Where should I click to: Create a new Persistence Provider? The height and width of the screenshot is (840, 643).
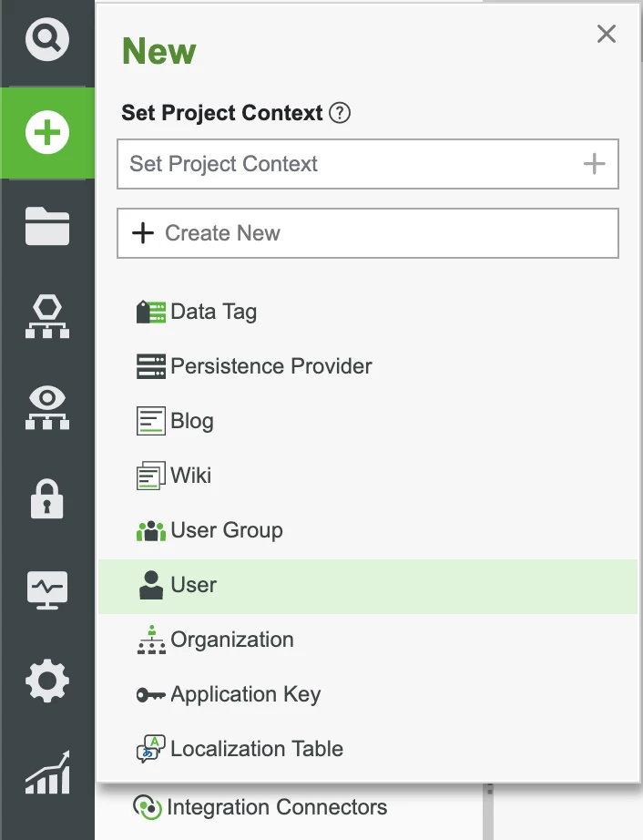270,366
